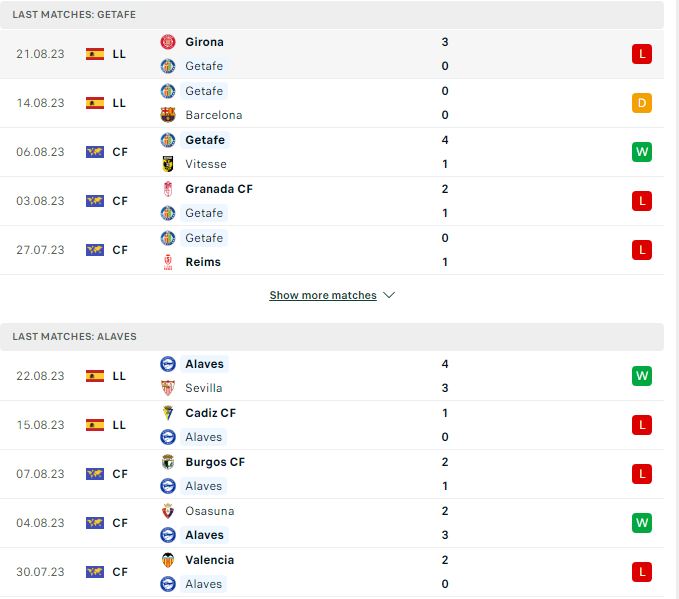The image size is (679, 599).
Task: Click the red L badge for Girona match
Action: (642, 54)
